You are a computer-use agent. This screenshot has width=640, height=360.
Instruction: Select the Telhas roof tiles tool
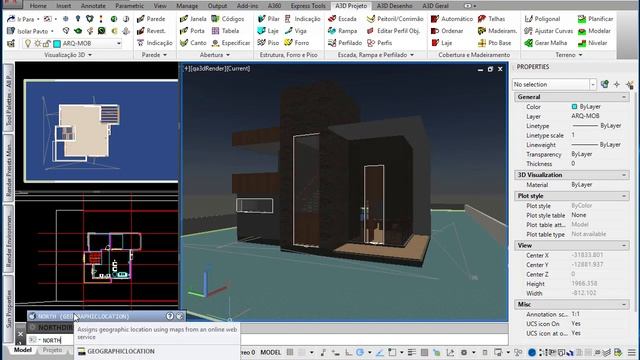tap(491, 19)
